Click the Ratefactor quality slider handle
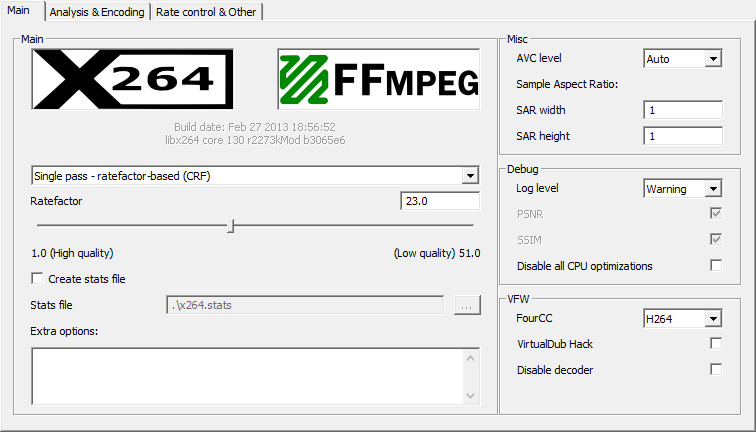The height and width of the screenshot is (432, 756). (x=231, y=226)
